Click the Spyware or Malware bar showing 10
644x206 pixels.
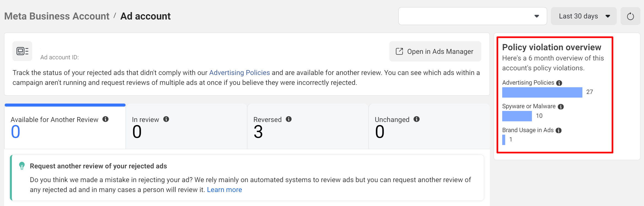(517, 116)
